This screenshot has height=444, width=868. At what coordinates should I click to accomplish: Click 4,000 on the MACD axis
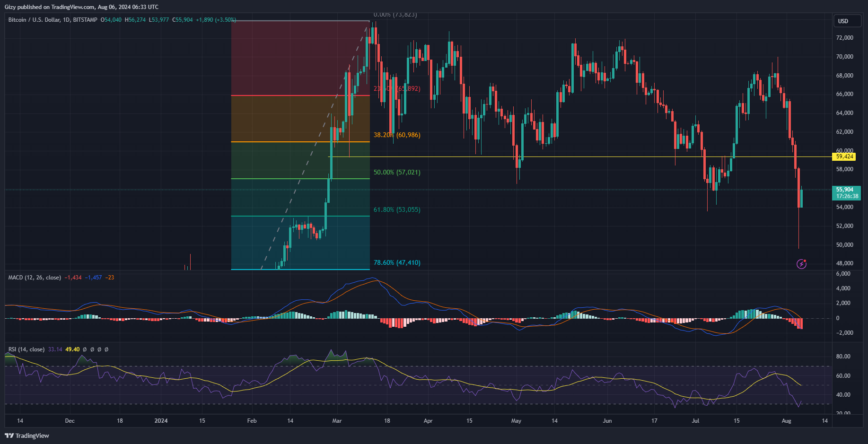coord(843,288)
